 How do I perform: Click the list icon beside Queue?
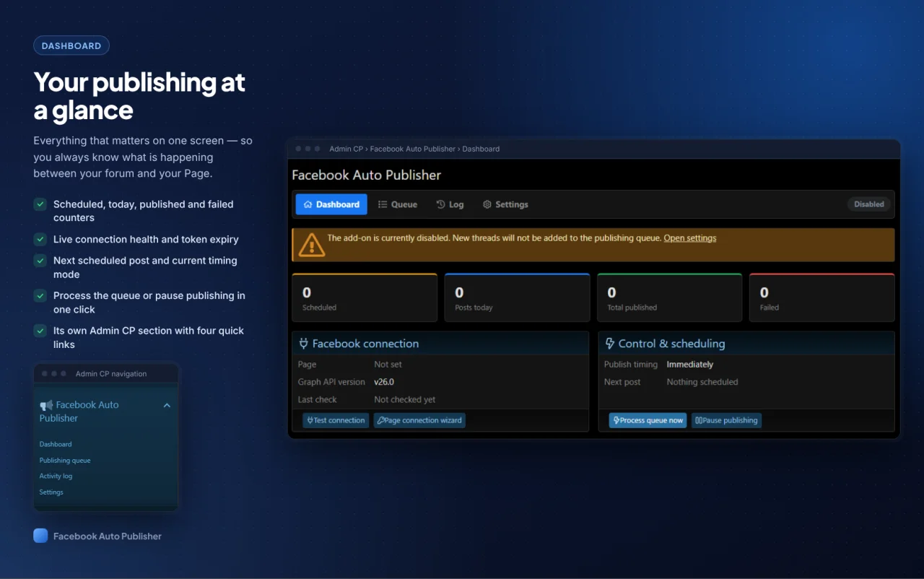383,204
